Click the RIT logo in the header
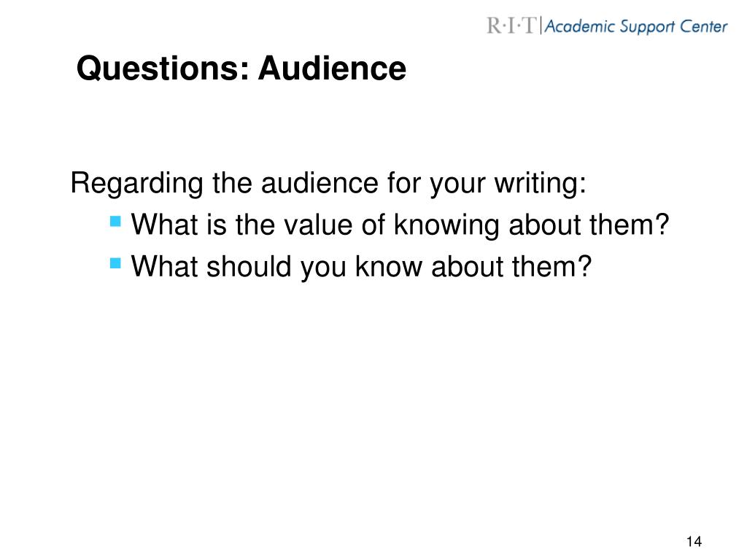This screenshot has height=560, width=747. [x=511, y=26]
